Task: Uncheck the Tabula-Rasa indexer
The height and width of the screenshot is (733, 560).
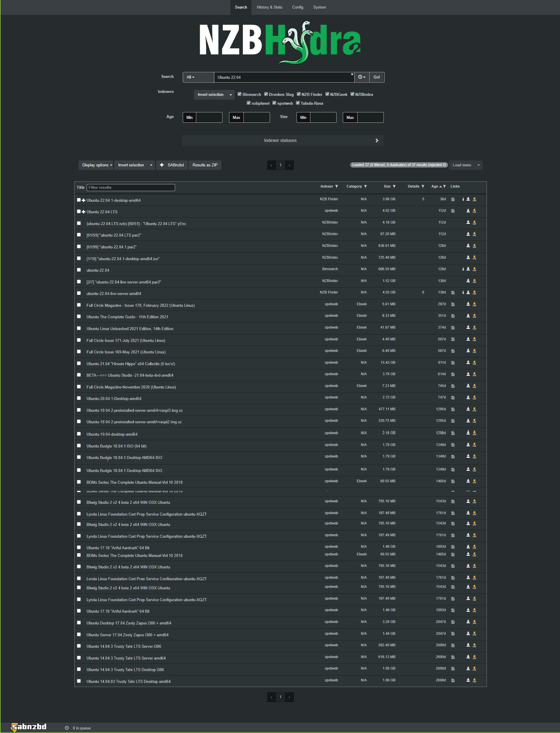Action: point(298,103)
